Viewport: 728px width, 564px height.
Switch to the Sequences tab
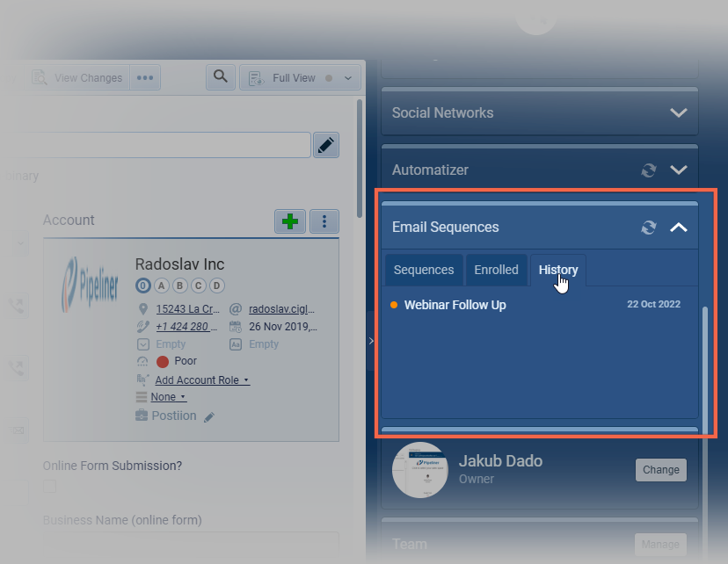point(424,270)
